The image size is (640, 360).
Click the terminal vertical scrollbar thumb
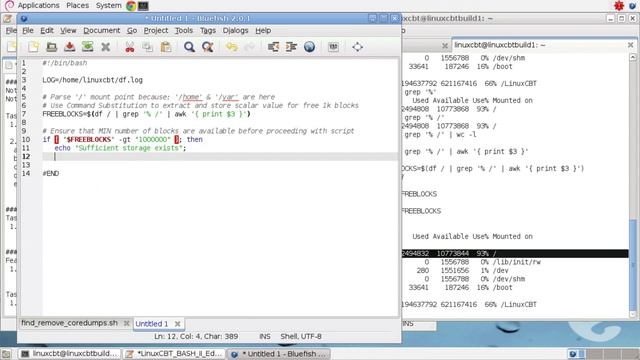click(633, 265)
